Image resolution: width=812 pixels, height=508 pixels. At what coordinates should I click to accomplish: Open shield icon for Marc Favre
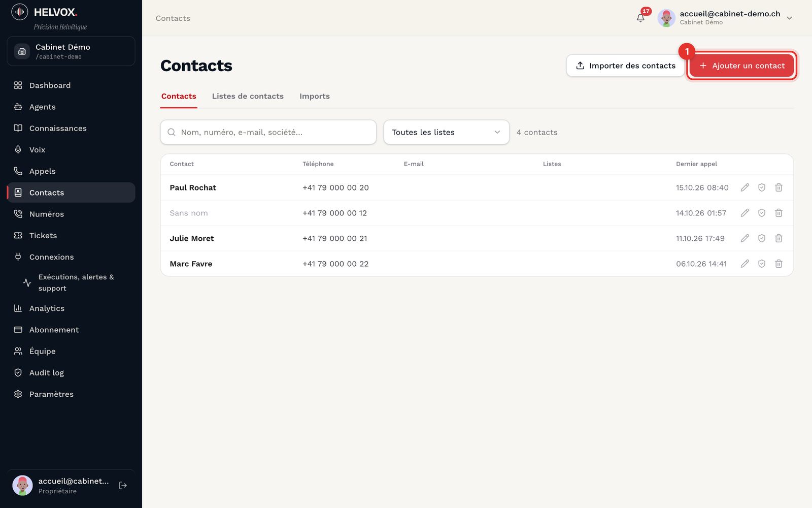point(762,264)
